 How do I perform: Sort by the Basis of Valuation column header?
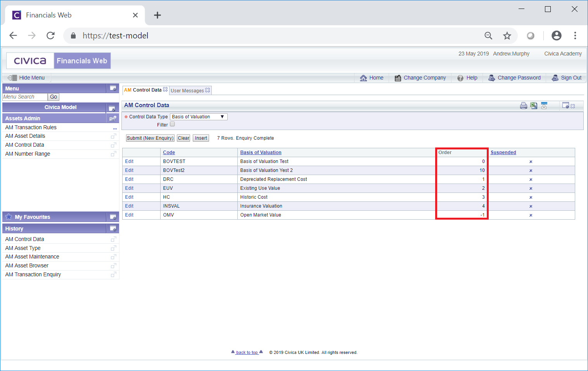pos(261,153)
